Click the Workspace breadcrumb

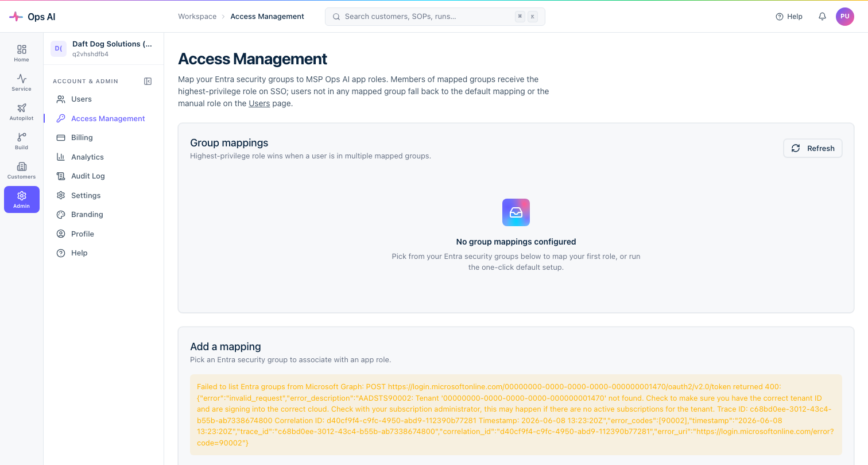(197, 17)
